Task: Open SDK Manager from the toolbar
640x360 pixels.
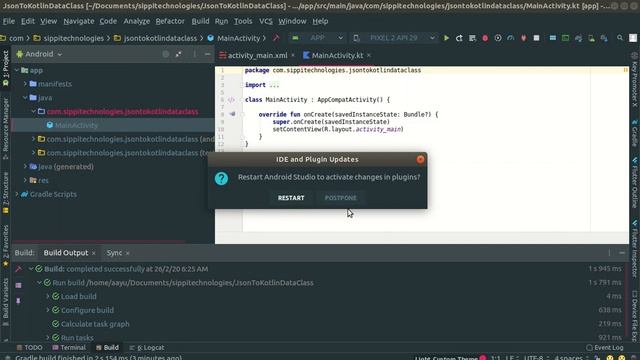Action: 604,38
